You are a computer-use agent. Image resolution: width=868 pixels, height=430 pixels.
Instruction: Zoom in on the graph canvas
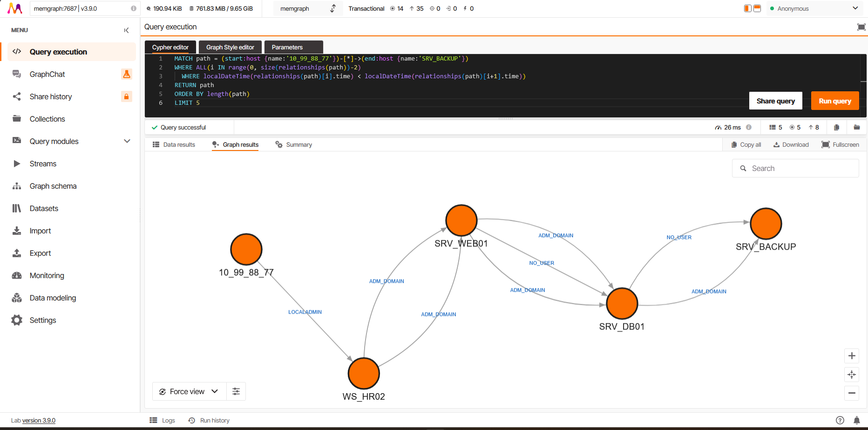[852, 356]
